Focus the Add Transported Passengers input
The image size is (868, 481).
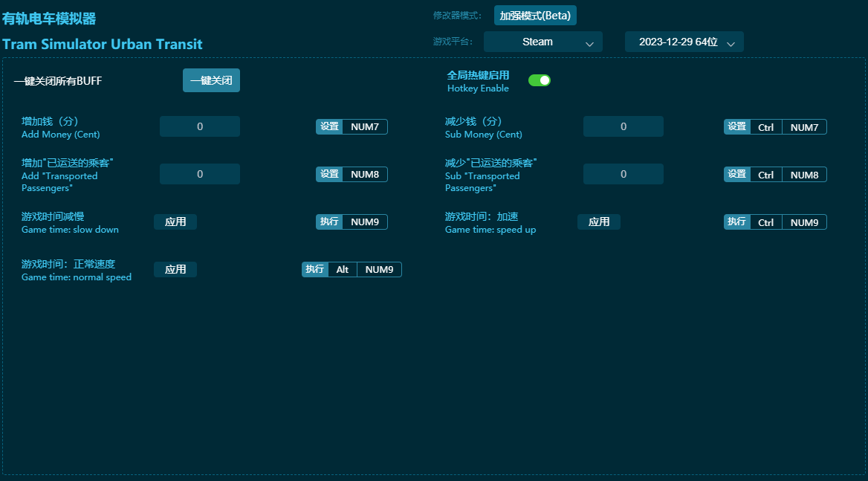200,174
